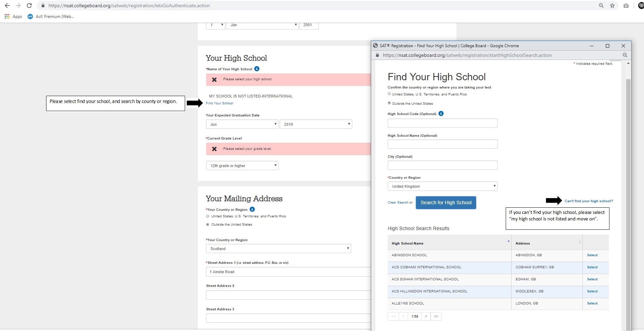
Task: Click info icon beside High School Code
Action: [441, 114]
